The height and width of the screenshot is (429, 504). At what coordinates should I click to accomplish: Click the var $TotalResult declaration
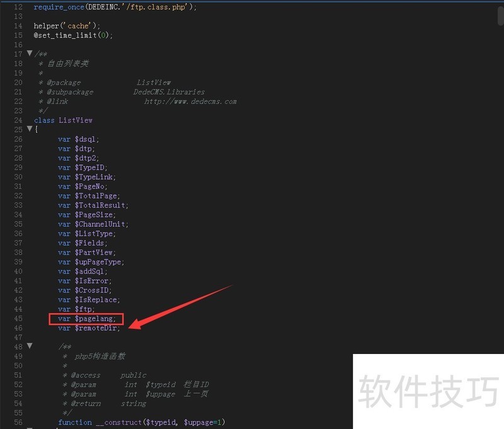tap(93, 205)
